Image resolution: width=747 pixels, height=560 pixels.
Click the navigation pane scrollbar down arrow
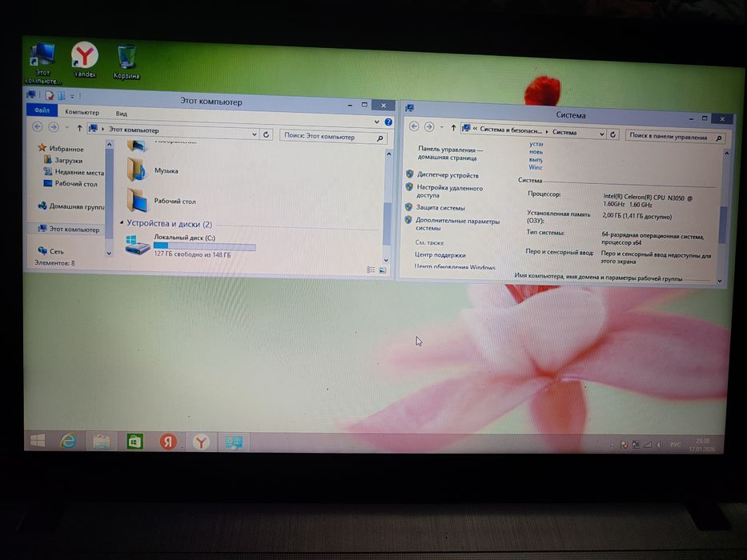[109, 254]
